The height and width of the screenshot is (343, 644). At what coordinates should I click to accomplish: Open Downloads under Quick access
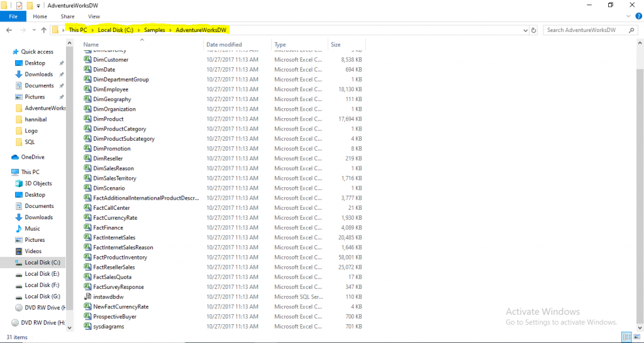tap(38, 74)
